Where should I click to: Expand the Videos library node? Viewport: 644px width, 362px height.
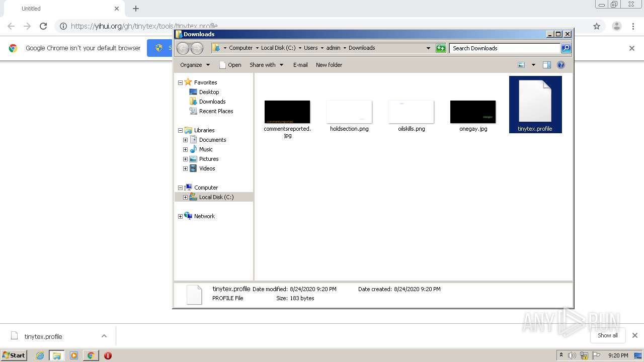tap(185, 168)
